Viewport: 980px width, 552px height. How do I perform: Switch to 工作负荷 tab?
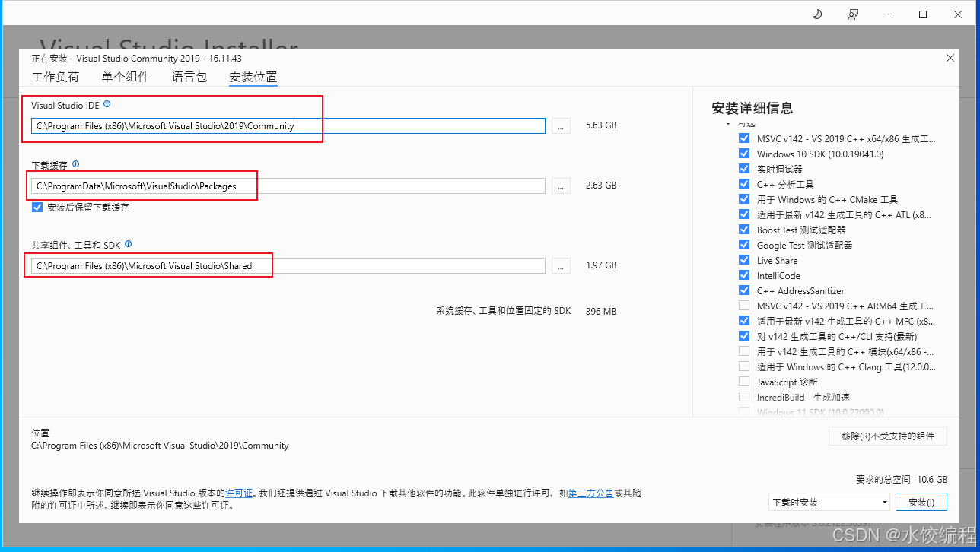(x=55, y=77)
